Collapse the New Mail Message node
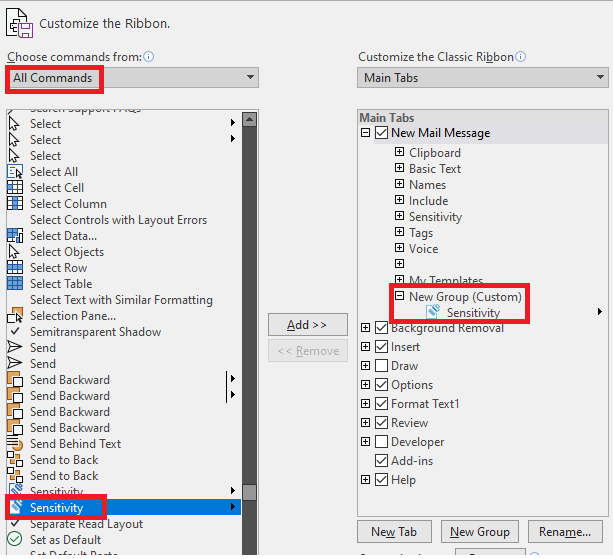The height and width of the screenshot is (559, 613). tap(365, 133)
